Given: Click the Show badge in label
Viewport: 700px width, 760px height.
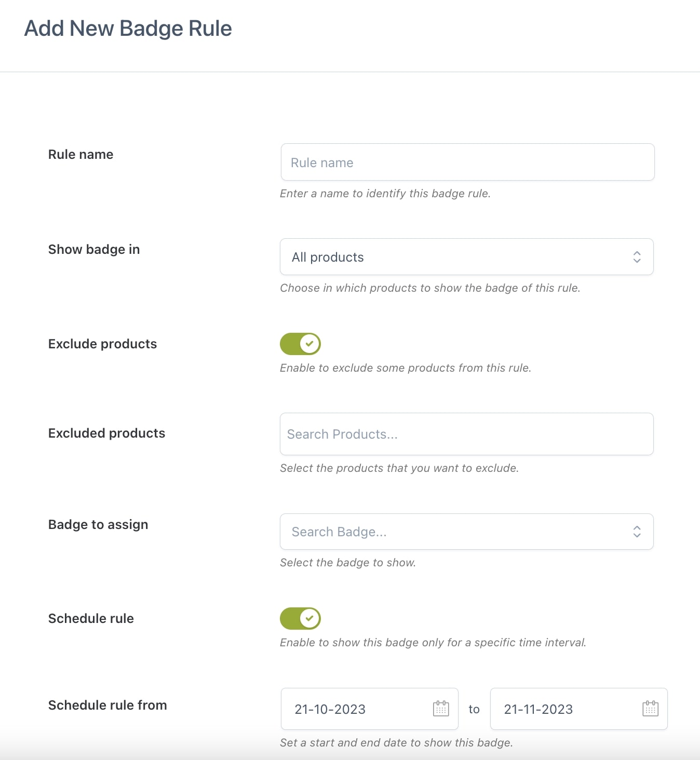Looking at the screenshot, I should point(94,250).
